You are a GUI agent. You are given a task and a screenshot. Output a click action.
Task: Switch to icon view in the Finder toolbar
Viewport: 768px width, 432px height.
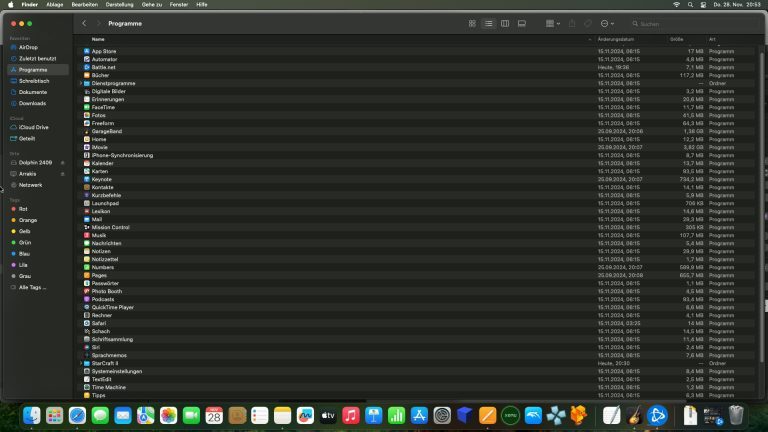click(472, 24)
